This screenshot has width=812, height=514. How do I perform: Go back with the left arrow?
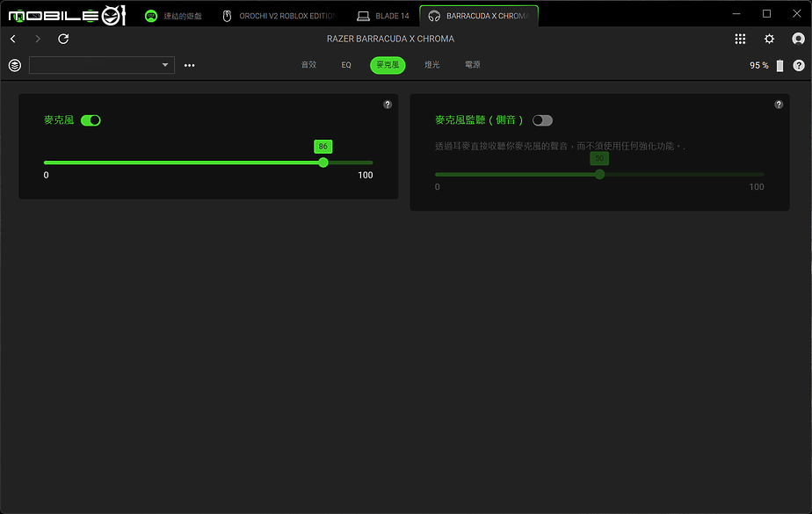tap(13, 39)
